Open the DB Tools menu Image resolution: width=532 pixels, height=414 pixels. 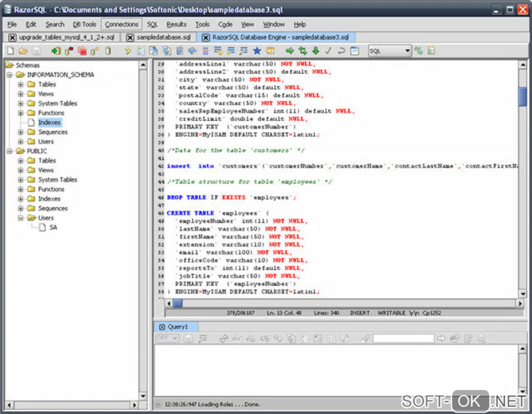(x=84, y=24)
